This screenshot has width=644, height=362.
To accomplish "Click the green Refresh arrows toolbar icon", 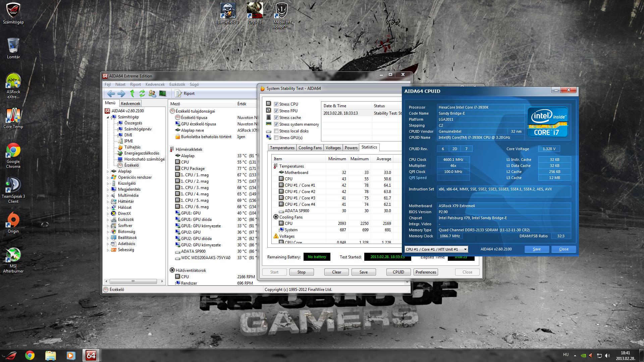I will (142, 94).
